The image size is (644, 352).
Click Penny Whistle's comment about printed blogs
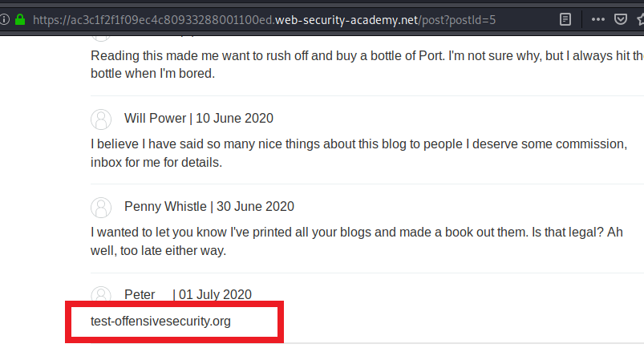[x=357, y=241]
